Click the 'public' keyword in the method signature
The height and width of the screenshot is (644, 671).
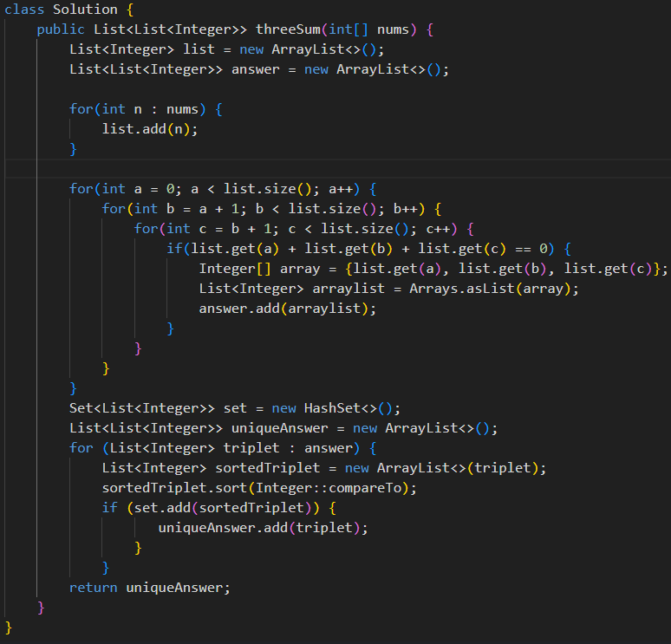(61, 29)
